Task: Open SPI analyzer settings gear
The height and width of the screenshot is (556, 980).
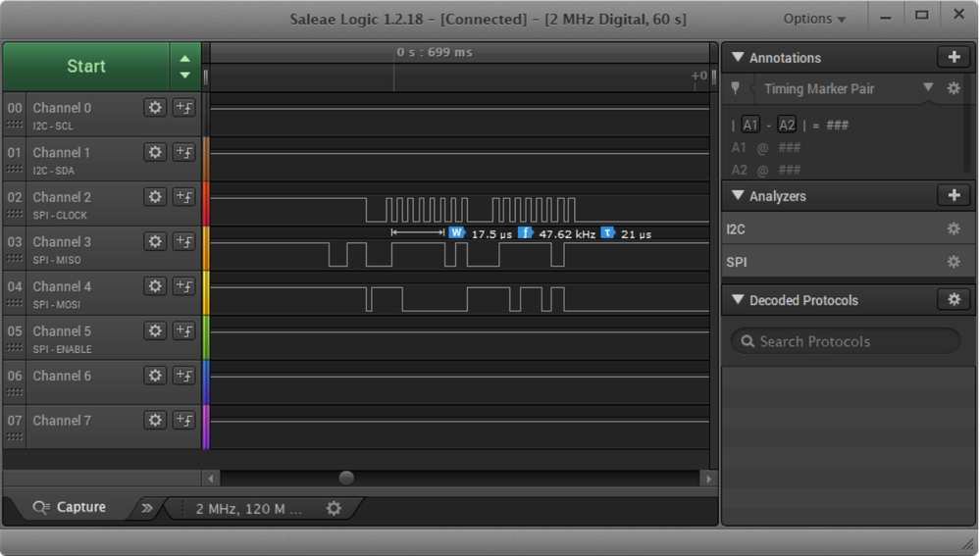Action: point(954,262)
